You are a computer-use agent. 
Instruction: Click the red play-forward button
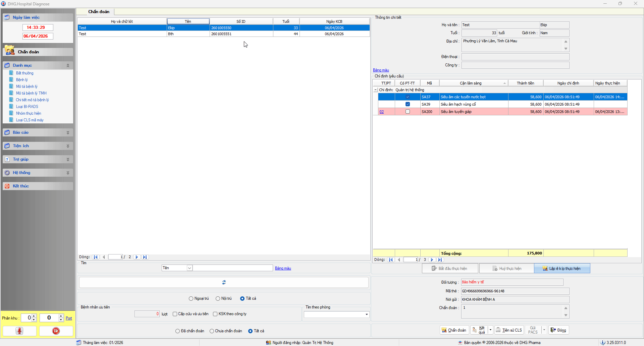pos(56,331)
